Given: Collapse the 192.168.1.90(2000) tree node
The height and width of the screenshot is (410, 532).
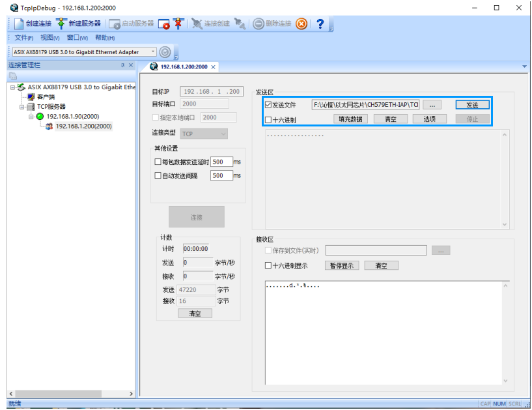Looking at the screenshot, I should tap(31, 117).
